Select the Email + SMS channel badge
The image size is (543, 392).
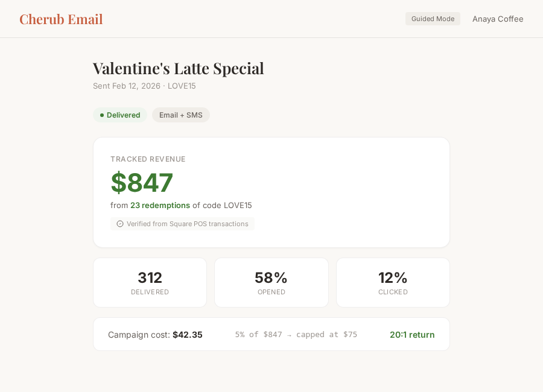coord(181,115)
